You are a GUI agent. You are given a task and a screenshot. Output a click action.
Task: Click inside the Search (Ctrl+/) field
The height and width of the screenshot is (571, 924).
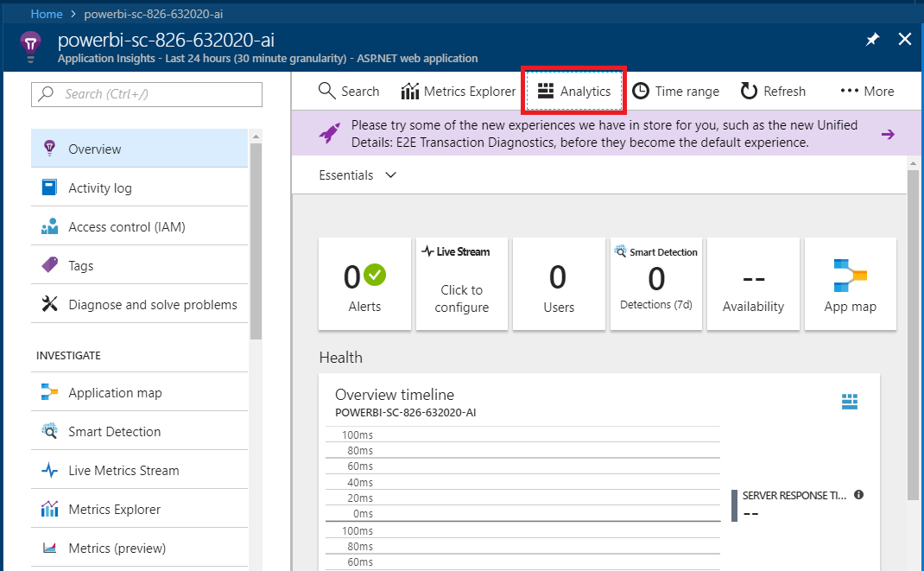147,94
